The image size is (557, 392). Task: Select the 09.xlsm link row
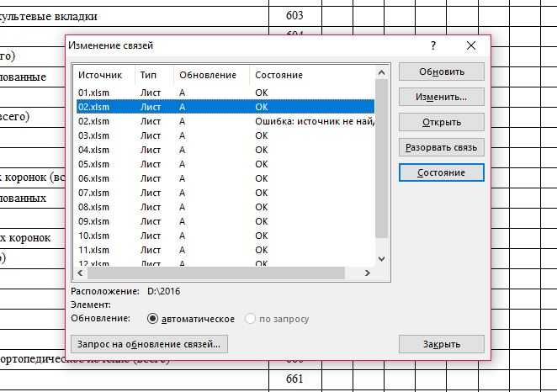click(225, 221)
